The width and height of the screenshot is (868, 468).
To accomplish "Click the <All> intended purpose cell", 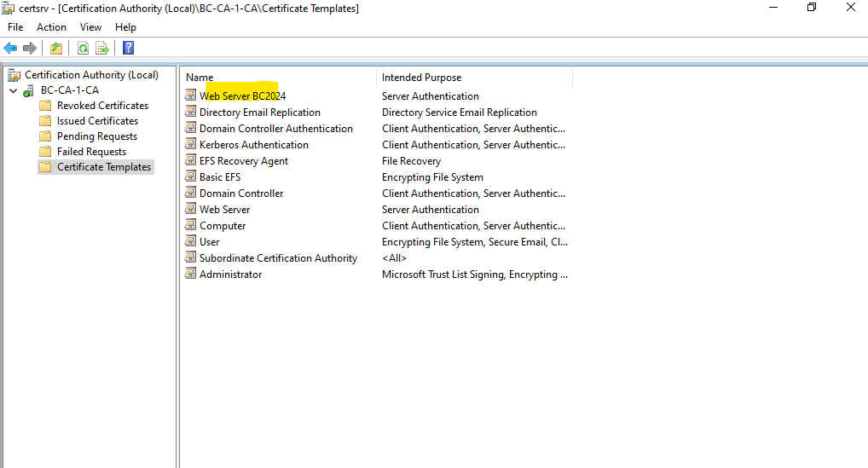I will [394, 257].
